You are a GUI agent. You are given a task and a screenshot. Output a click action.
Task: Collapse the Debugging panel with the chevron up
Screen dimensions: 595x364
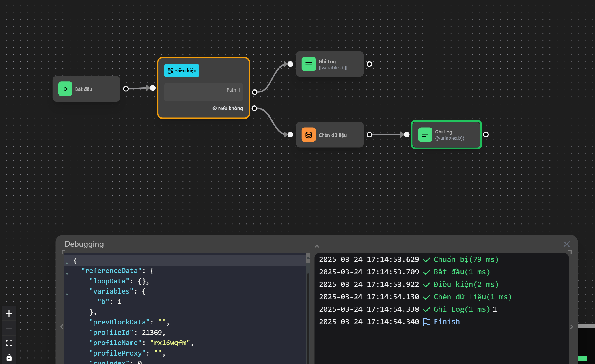[317, 246]
